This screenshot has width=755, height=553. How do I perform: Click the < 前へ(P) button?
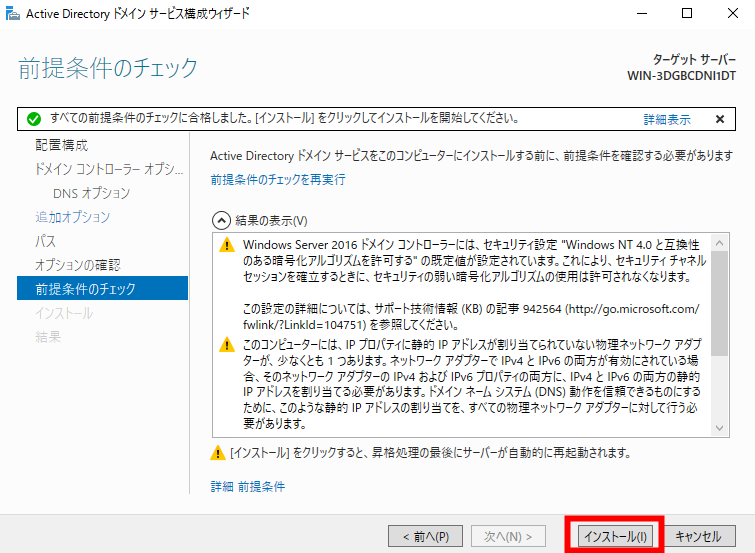(x=426, y=536)
